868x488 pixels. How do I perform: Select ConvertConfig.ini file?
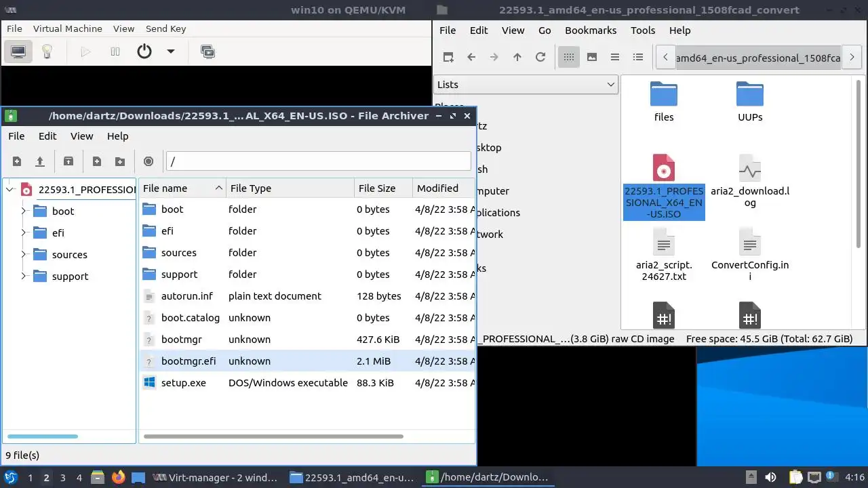750,255
